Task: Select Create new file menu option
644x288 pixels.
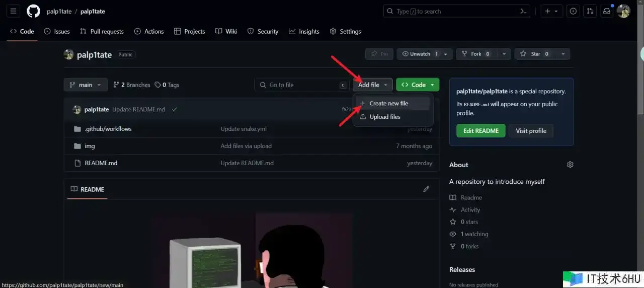Action: [x=388, y=103]
